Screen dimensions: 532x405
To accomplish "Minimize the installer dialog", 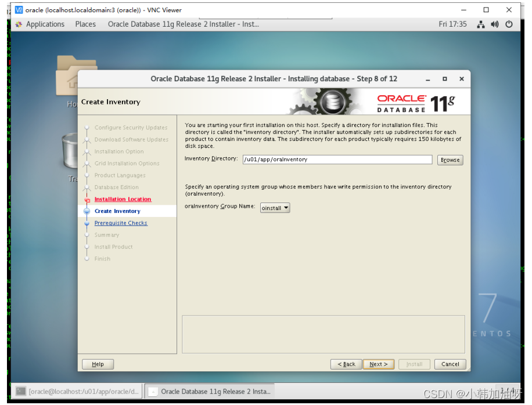I will tap(428, 79).
